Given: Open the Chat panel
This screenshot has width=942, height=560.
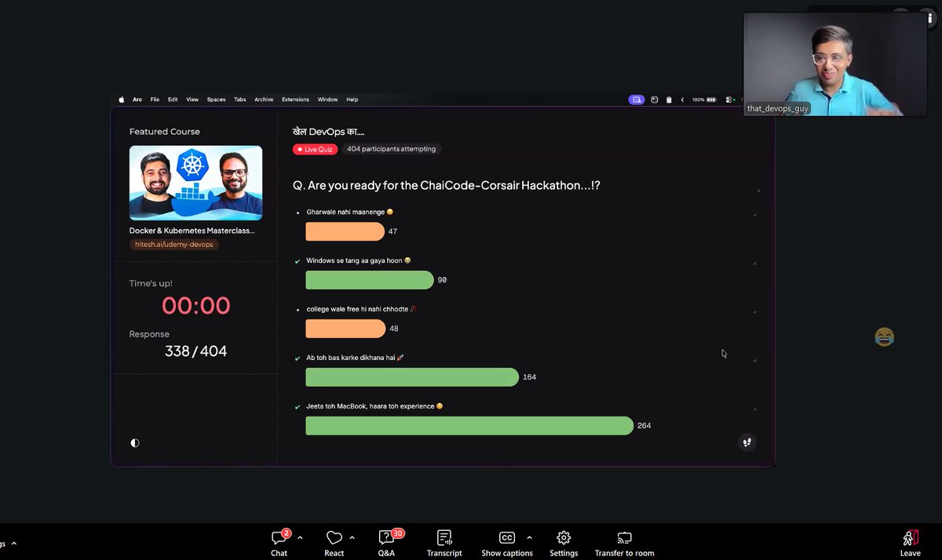Looking at the screenshot, I should click(x=279, y=543).
